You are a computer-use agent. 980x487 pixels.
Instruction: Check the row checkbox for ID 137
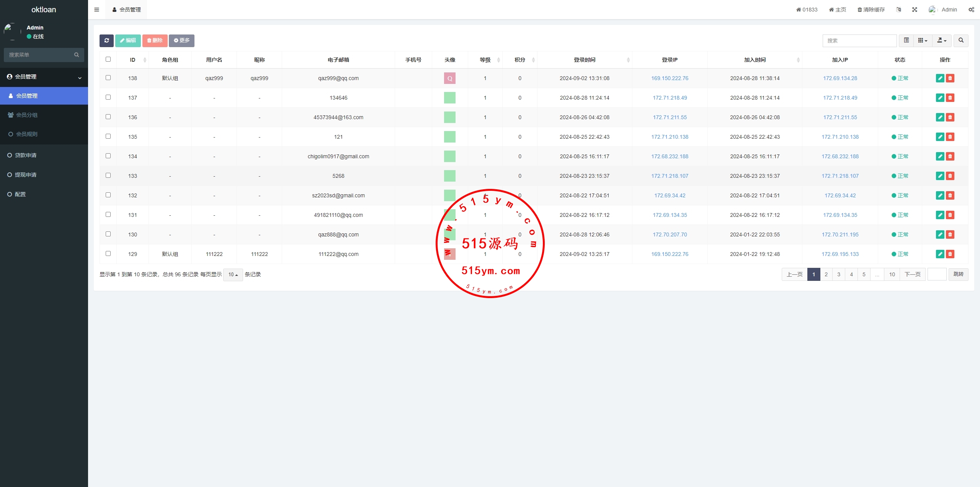(108, 97)
